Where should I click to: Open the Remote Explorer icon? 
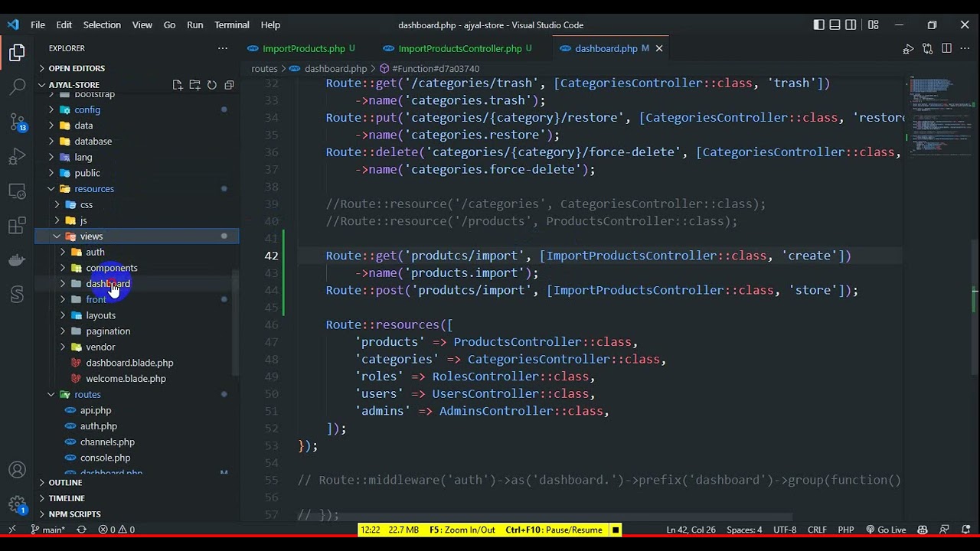pos(17,191)
